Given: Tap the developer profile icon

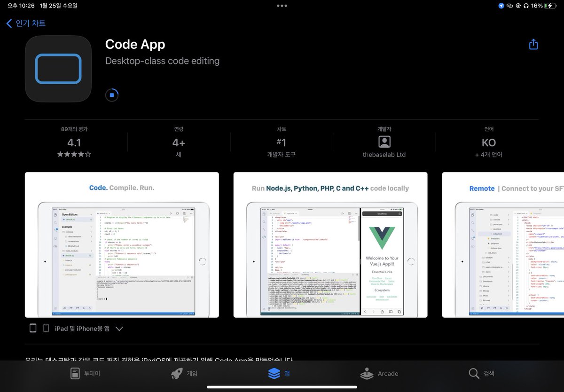Looking at the screenshot, I should (x=384, y=141).
